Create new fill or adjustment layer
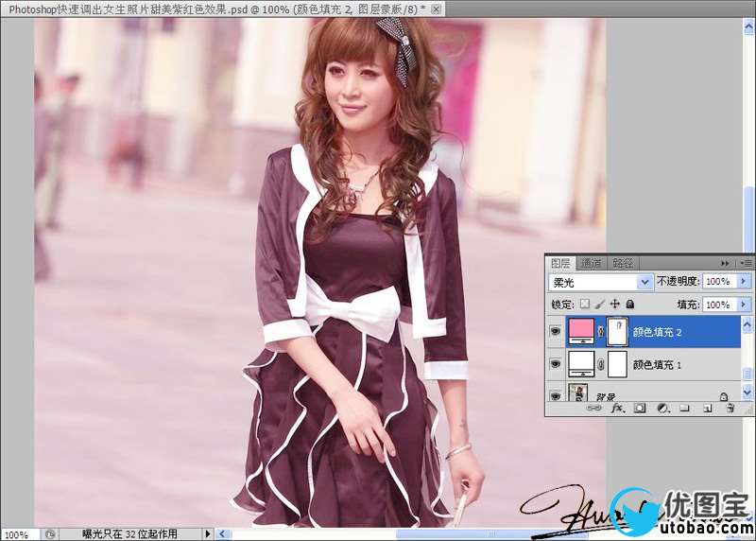The width and height of the screenshot is (756, 541). tap(663, 409)
